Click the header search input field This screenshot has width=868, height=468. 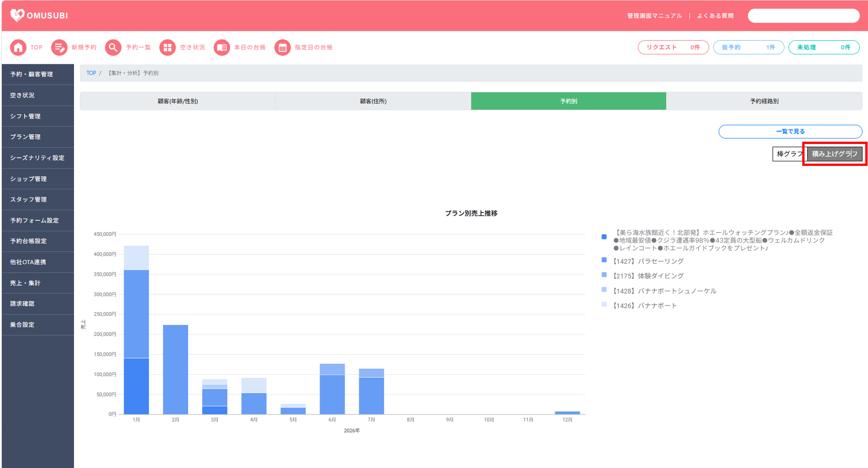(804, 16)
